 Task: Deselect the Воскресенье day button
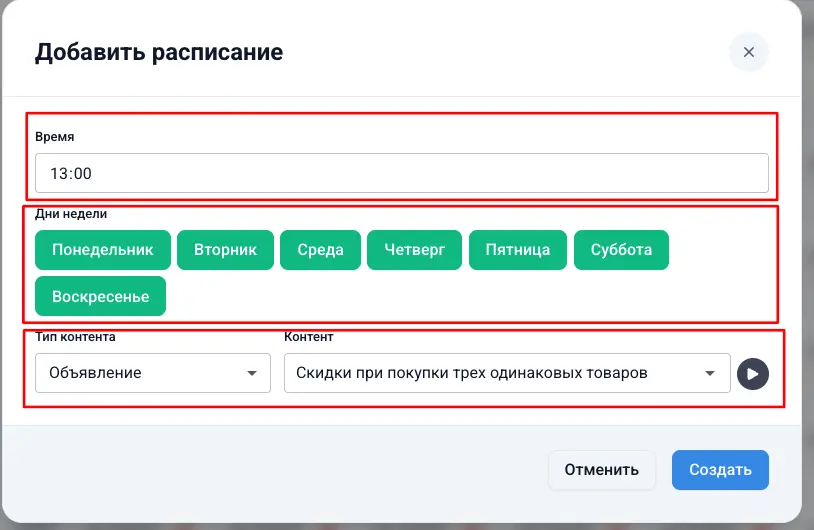tap(100, 297)
